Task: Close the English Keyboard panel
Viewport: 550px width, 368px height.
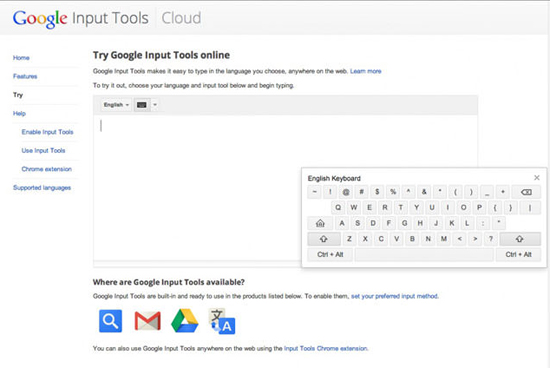Action: 537,178
